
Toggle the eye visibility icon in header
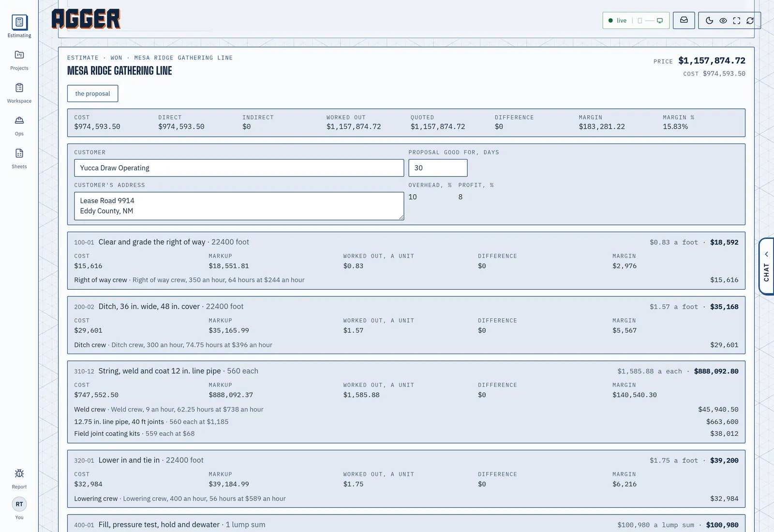(x=723, y=20)
